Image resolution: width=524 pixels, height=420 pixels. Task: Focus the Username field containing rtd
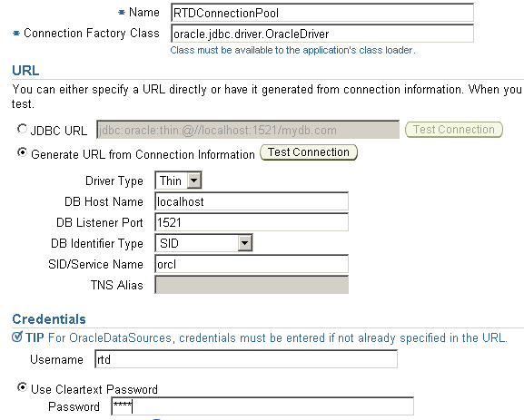tap(246, 359)
